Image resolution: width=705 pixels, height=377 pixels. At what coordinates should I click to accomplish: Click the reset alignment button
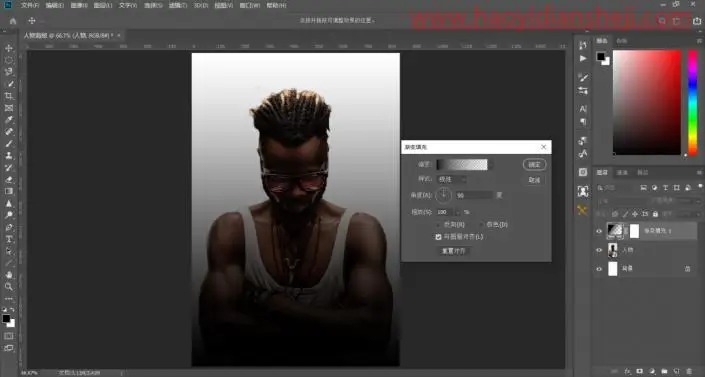pos(453,251)
